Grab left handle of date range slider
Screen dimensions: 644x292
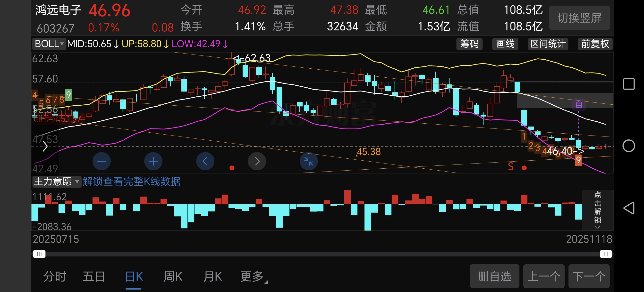[39, 254]
